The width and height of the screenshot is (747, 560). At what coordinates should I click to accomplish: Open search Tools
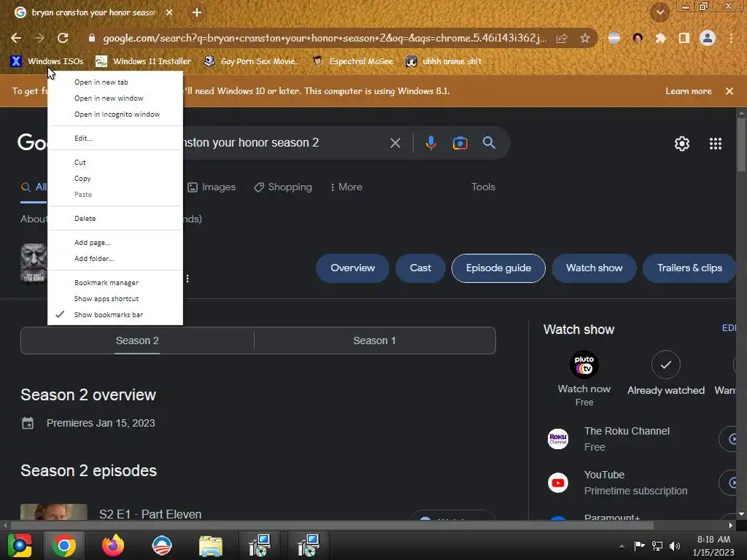483,187
